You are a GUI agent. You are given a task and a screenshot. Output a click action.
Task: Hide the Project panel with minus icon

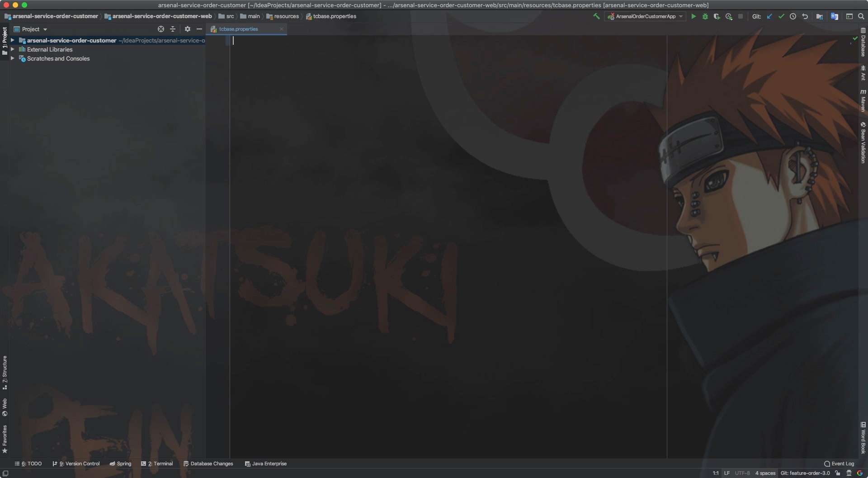click(199, 29)
